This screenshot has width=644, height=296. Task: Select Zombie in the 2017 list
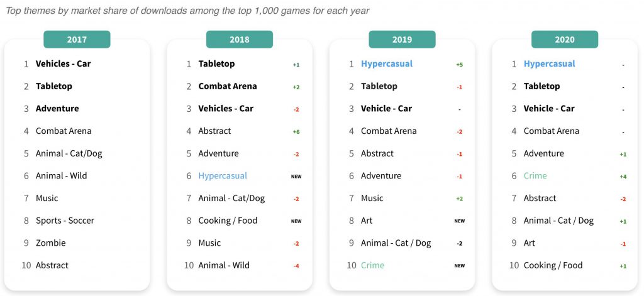(50, 243)
